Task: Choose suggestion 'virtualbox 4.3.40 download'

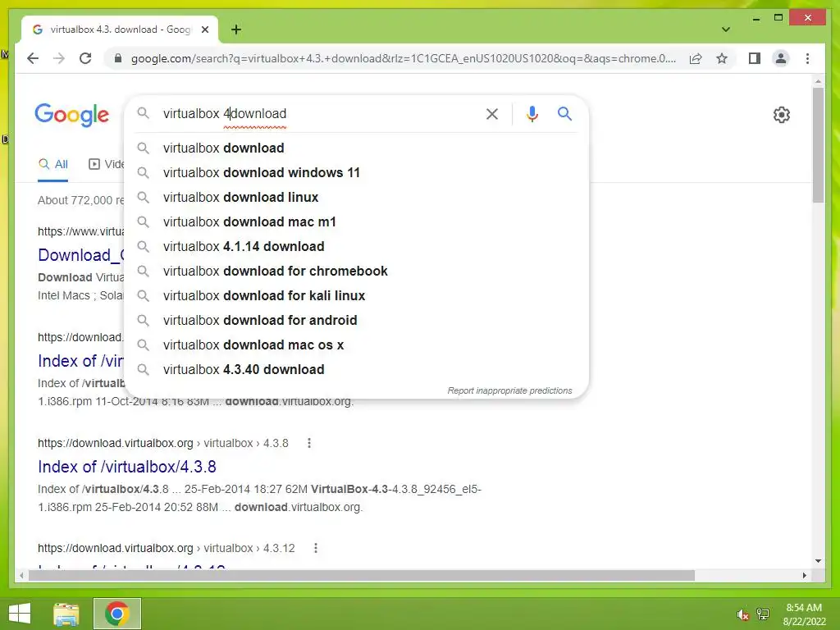Action: [x=356, y=370]
